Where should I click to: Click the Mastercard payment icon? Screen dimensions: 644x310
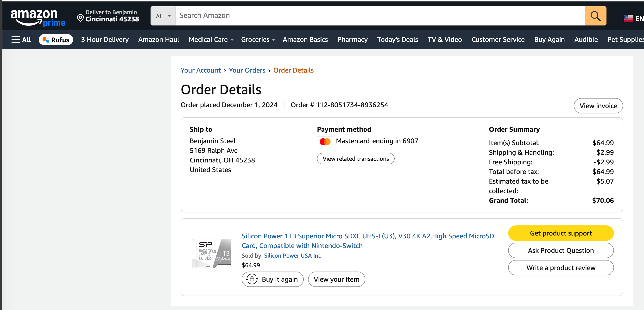(325, 142)
